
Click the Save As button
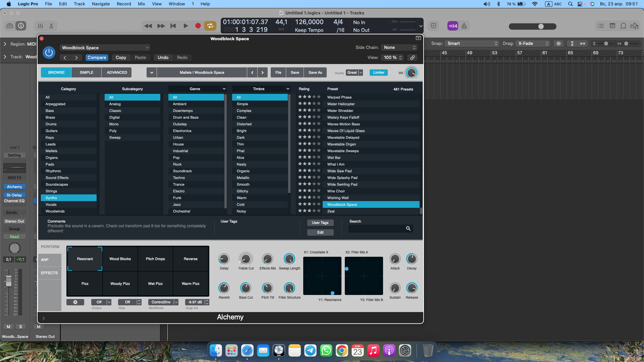315,72
